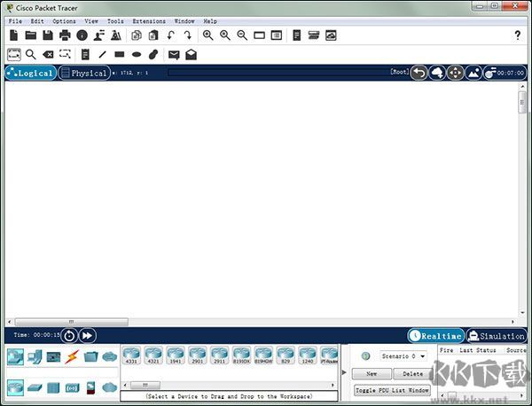Click Toggle PDU List Window button

coord(392,390)
